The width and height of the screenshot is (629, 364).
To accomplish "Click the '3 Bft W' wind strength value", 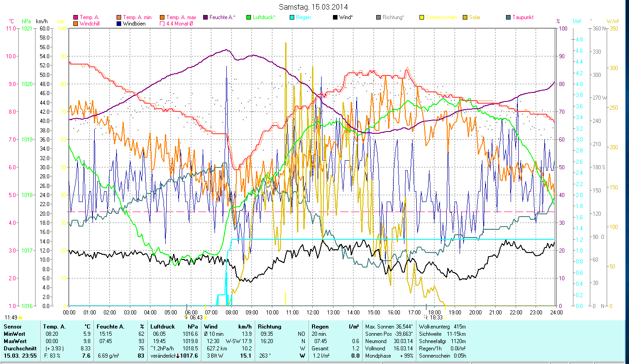I will [214, 356].
